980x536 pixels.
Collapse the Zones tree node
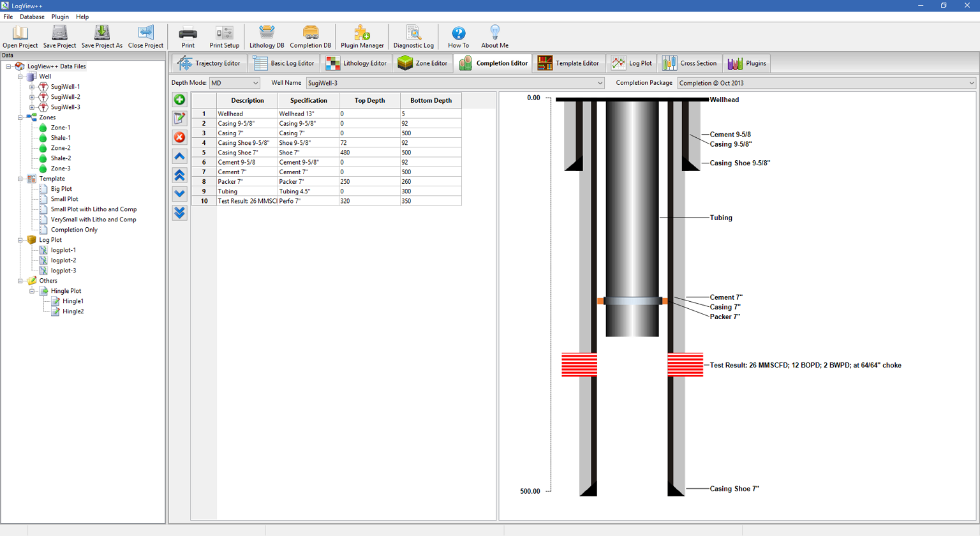click(20, 117)
